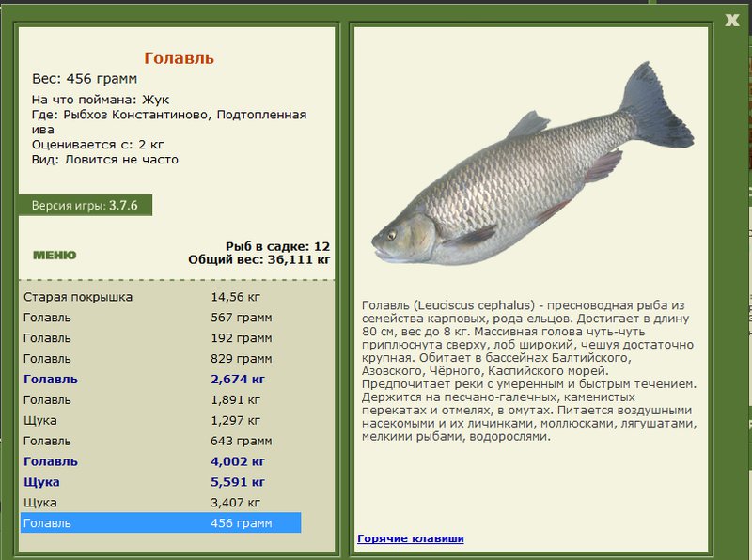
Task: Select the Голавль 643 грамм row
Action: click(161, 441)
